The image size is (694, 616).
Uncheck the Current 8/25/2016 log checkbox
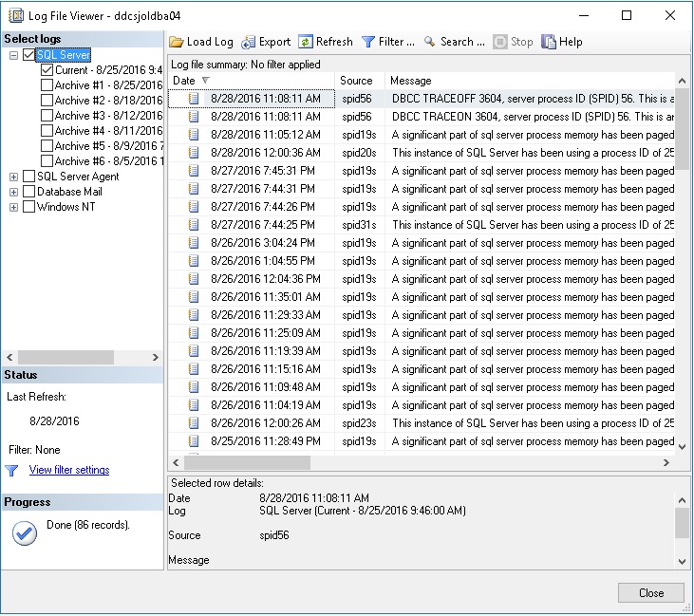click(x=47, y=70)
